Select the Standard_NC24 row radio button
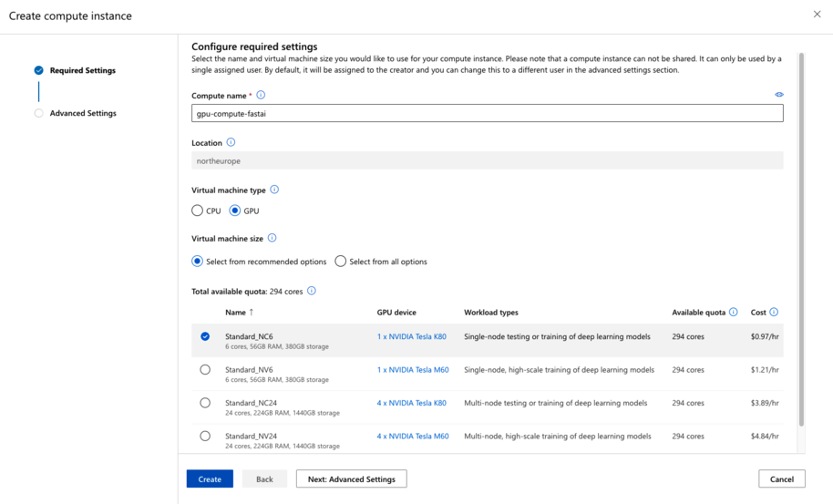 click(205, 403)
